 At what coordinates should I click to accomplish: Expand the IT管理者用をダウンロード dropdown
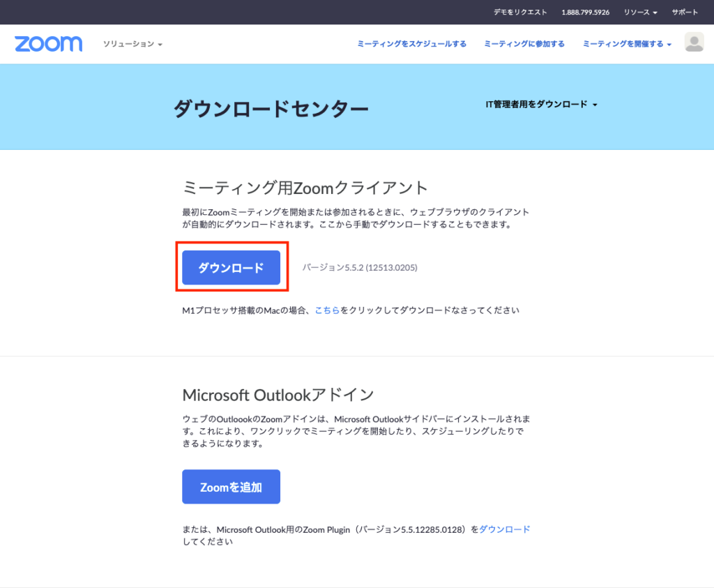(542, 105)
